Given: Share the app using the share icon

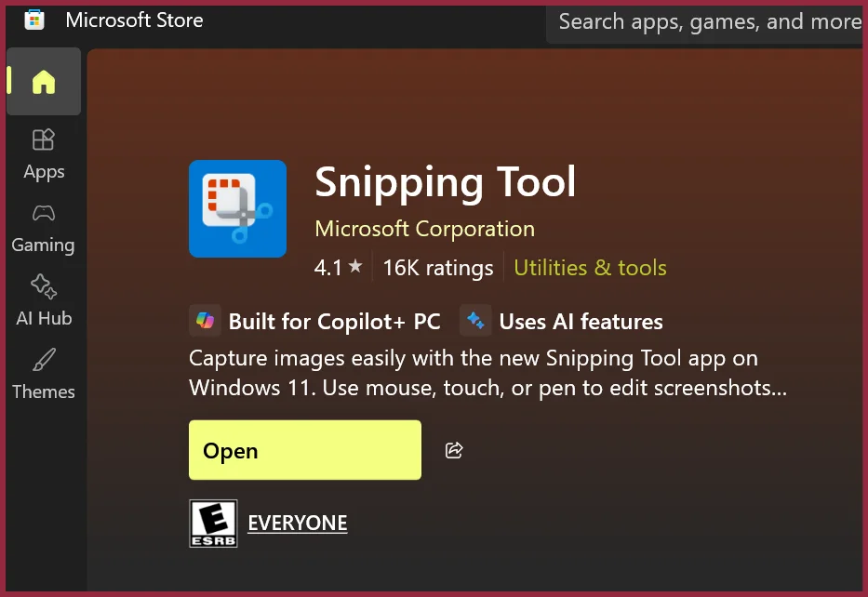Looking at the screenshot, I should 454,451.
